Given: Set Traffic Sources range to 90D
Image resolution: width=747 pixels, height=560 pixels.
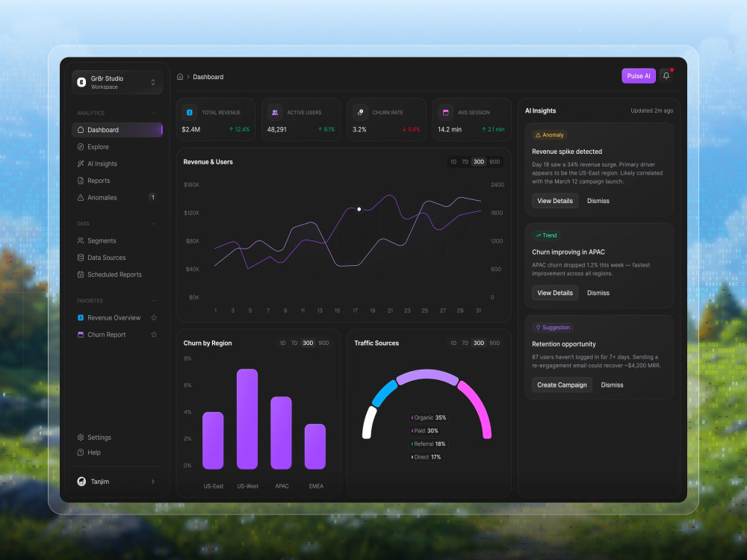Looking at the screenshot, I should coord(495,343).
